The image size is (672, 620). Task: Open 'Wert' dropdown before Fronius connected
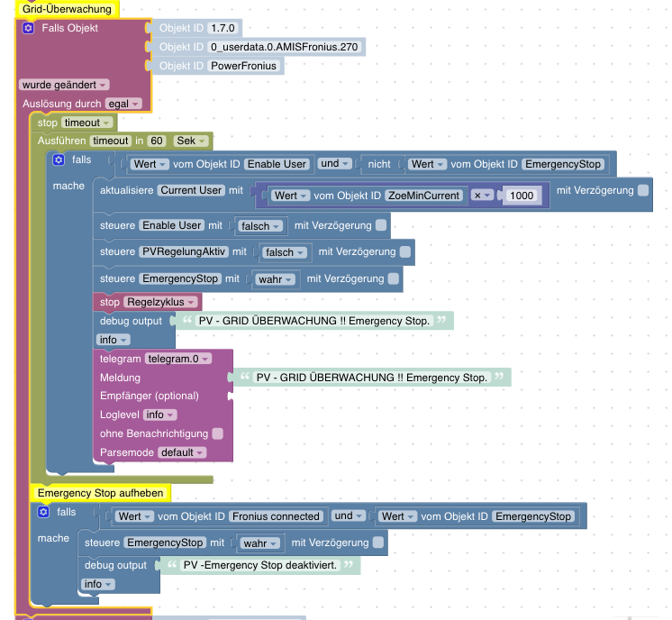point(134,516)
